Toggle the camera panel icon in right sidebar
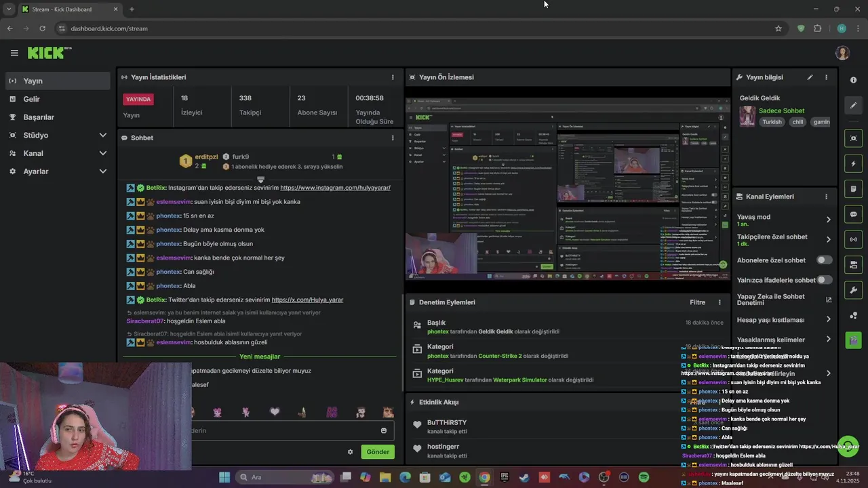This screenshot has width=868, height=488. tap(853, 264)
